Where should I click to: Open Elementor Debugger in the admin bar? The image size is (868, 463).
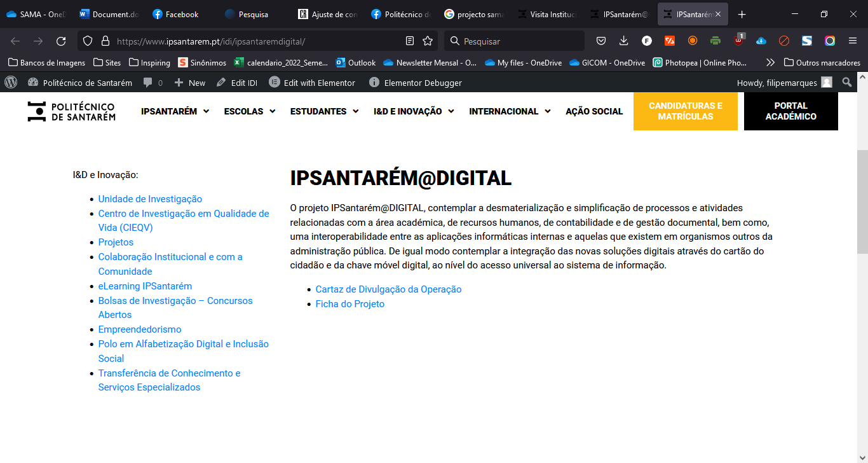tap(416, 83)
